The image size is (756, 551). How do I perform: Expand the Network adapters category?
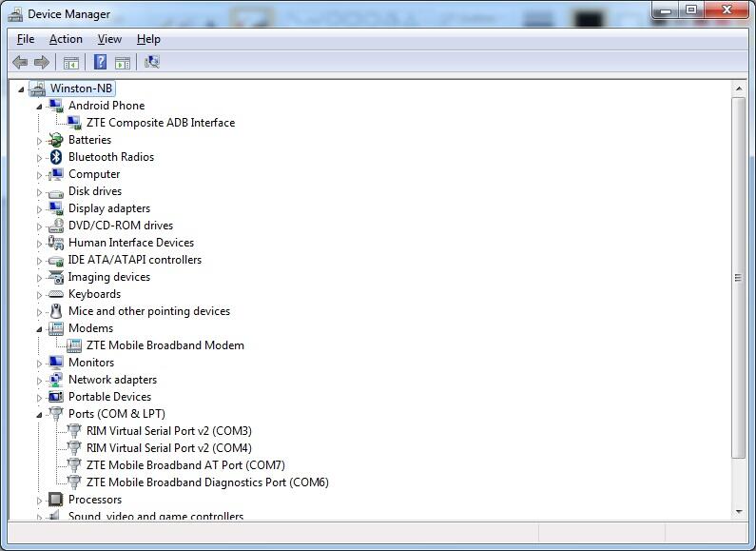(x=39, y=381)
